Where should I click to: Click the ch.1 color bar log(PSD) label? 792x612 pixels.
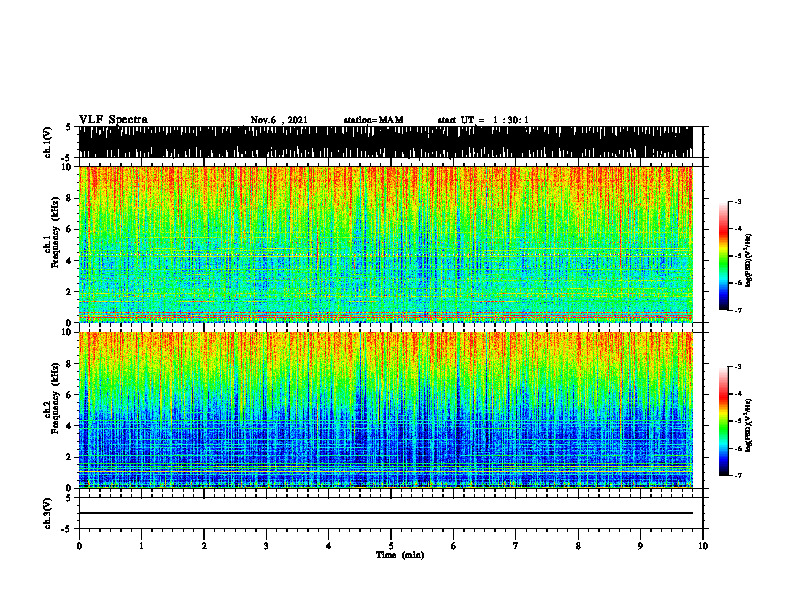tap(749, 261)
